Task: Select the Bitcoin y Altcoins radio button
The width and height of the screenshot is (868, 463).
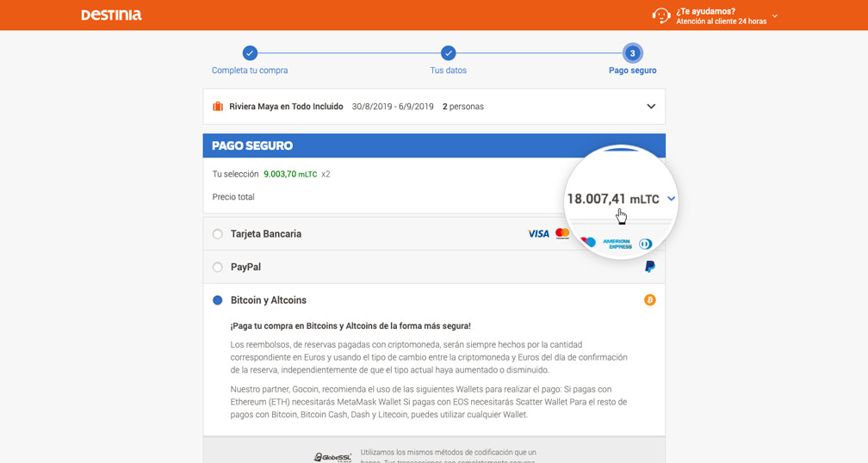Action: (218, 299)
